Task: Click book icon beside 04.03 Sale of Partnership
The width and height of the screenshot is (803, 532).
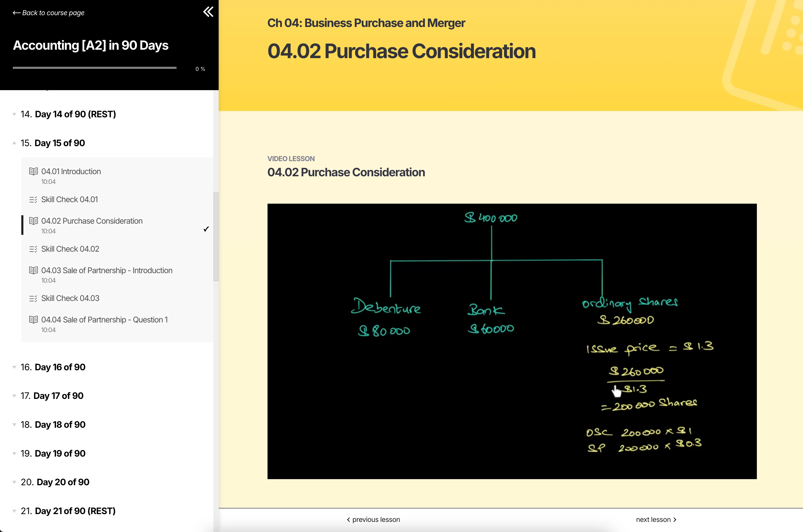Action: point(33,270)
